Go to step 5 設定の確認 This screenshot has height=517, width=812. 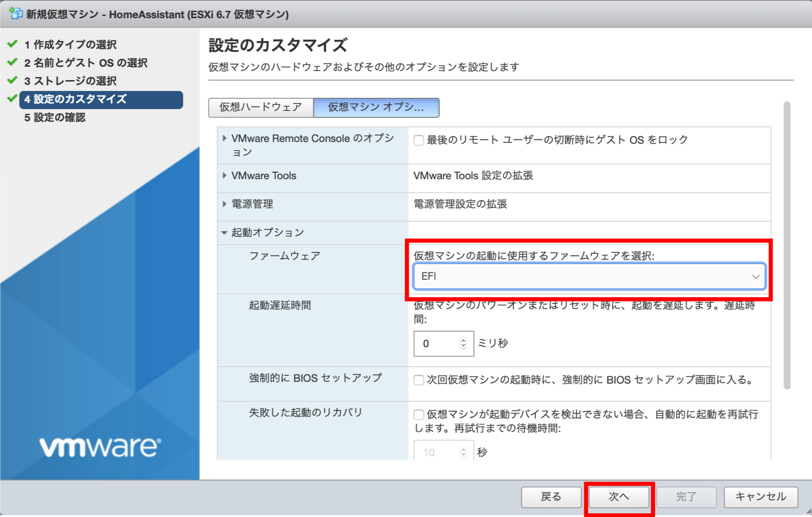(55, 118)
